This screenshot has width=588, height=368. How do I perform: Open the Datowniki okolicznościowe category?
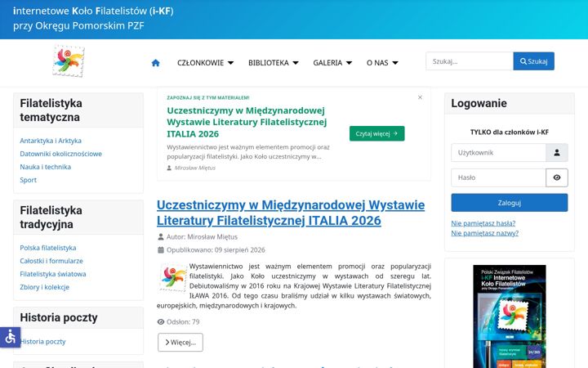click(60, 154)
